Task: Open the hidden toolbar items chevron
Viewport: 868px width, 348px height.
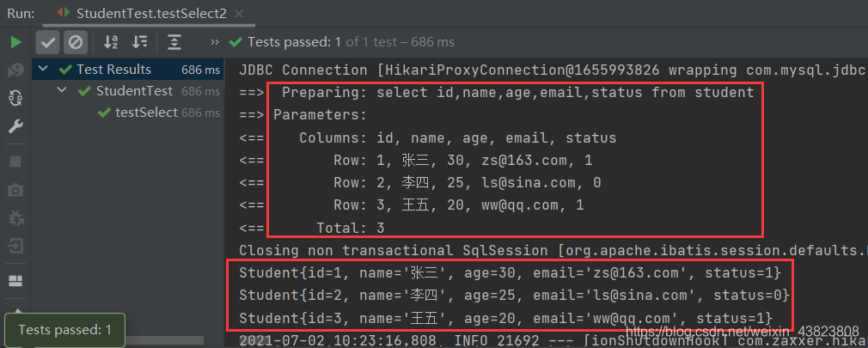Action: [x=216, y=42]
